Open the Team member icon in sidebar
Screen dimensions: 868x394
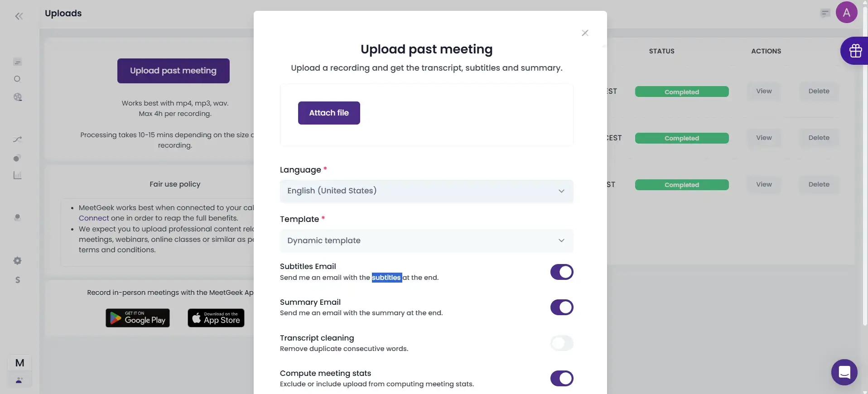[x=18, y=217]
